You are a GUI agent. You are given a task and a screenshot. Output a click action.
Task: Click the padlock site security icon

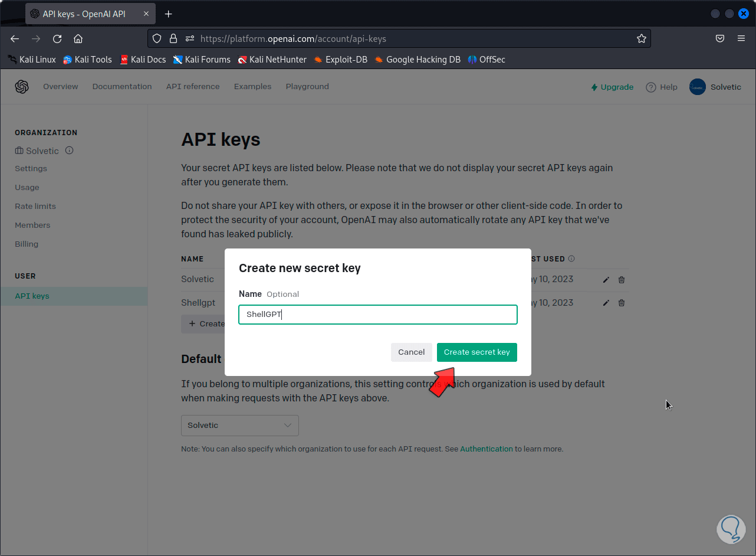(x=173, y=39)
